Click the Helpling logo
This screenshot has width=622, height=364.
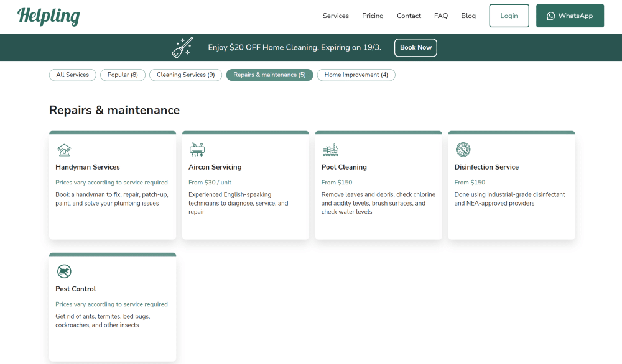click(x=49, y=16)
